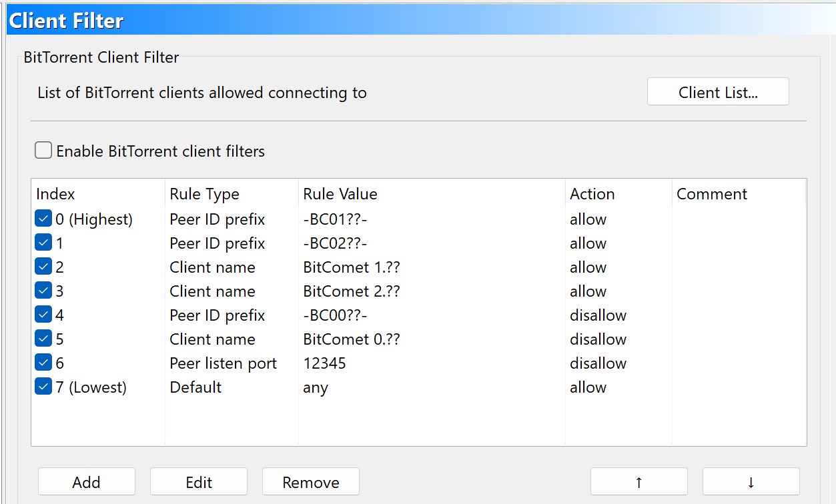Select rule value -BC01??-
Image resolution: width=836 pixels, height=504 pixels.
tap(335, 219)
